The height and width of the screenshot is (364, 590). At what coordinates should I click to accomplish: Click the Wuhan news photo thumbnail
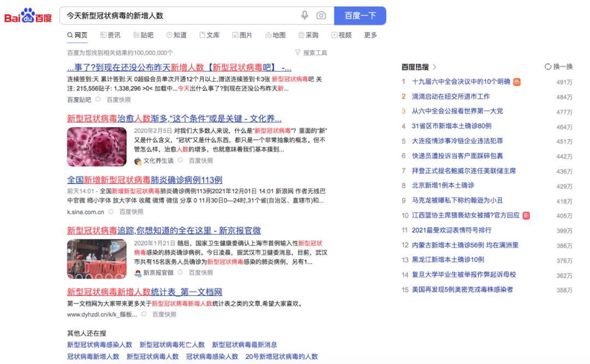click(97, 259)
